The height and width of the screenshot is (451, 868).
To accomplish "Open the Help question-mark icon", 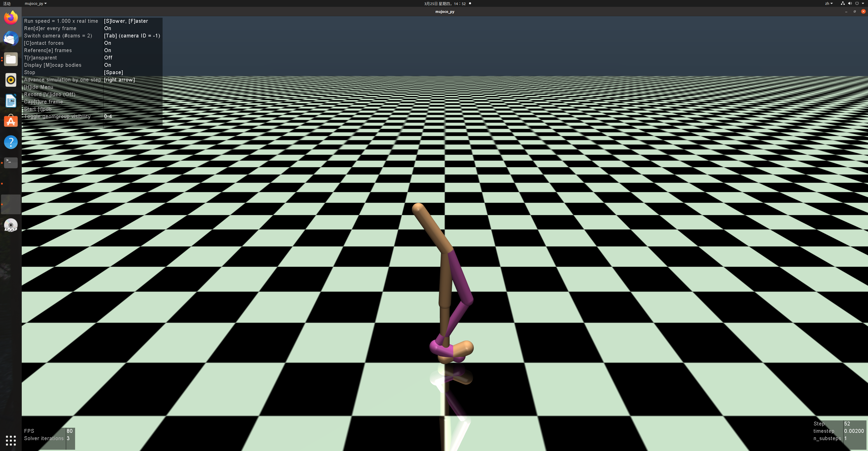I will [x=11, y=142].
